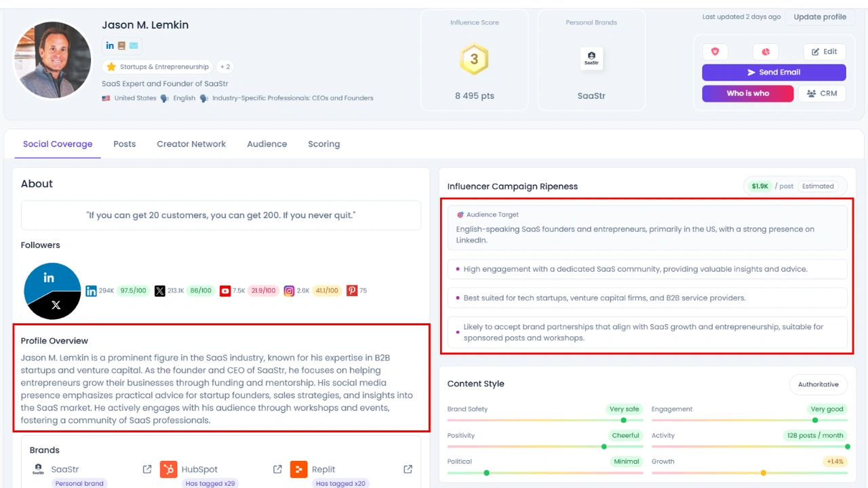Click the 'Has tagged x29' tag under HubSpot
The width and height of the screenshot is (868, 488).
pos(210,483)
